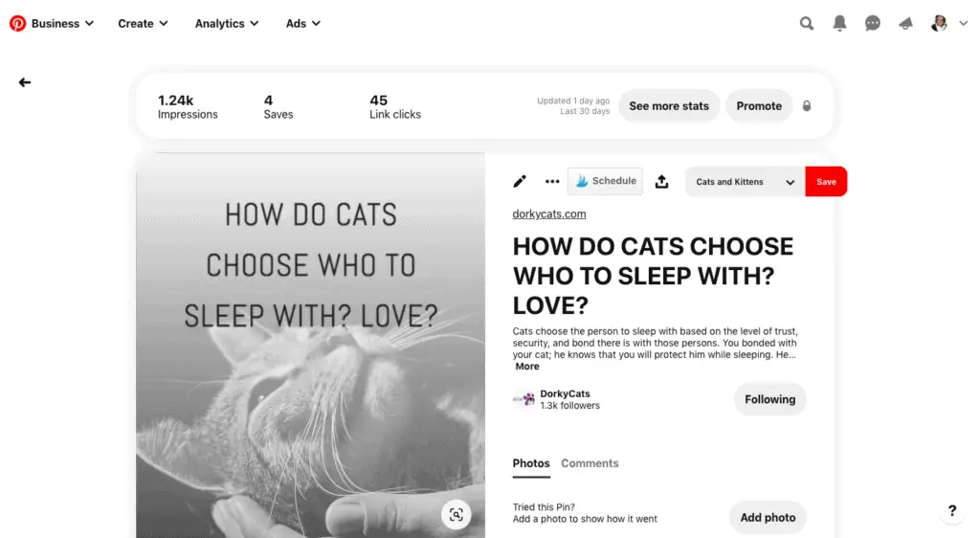
Task: Go back with the left arrow
Action: coord(25,82)
